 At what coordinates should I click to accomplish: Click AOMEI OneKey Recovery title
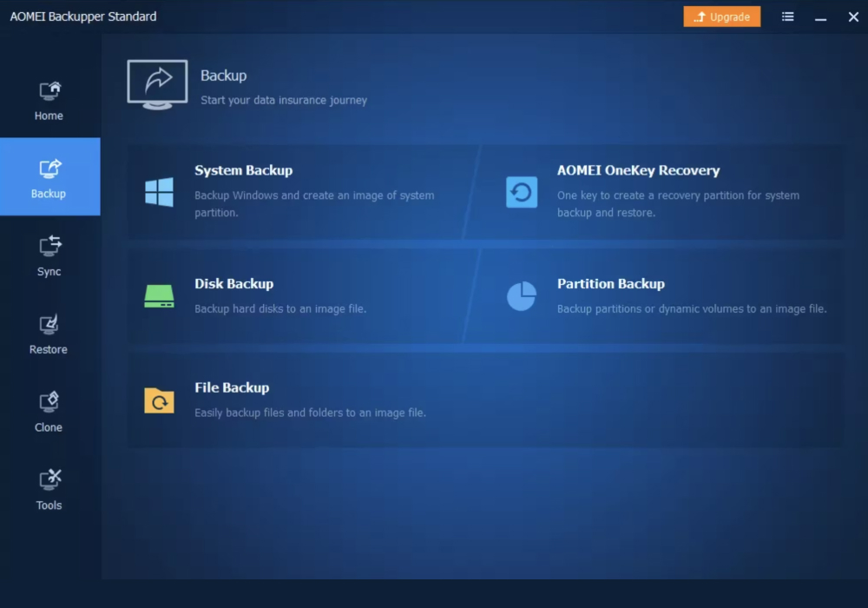coord(638,171)
